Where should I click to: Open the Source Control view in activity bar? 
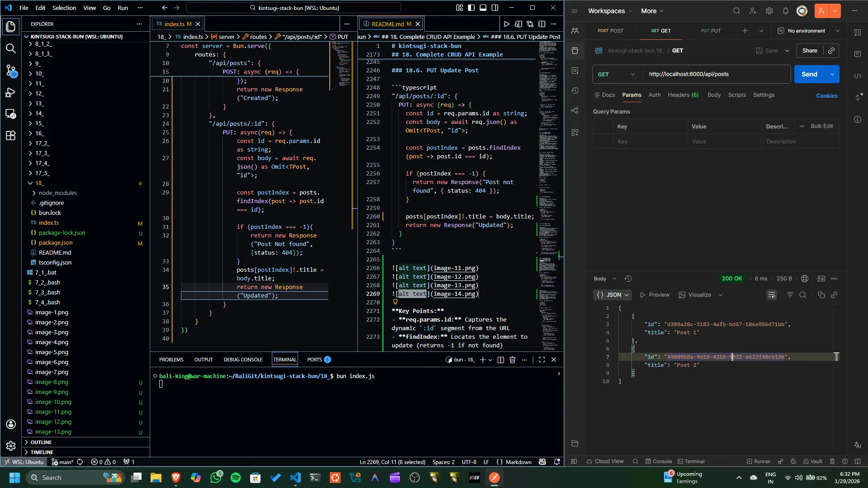[11, 70]
